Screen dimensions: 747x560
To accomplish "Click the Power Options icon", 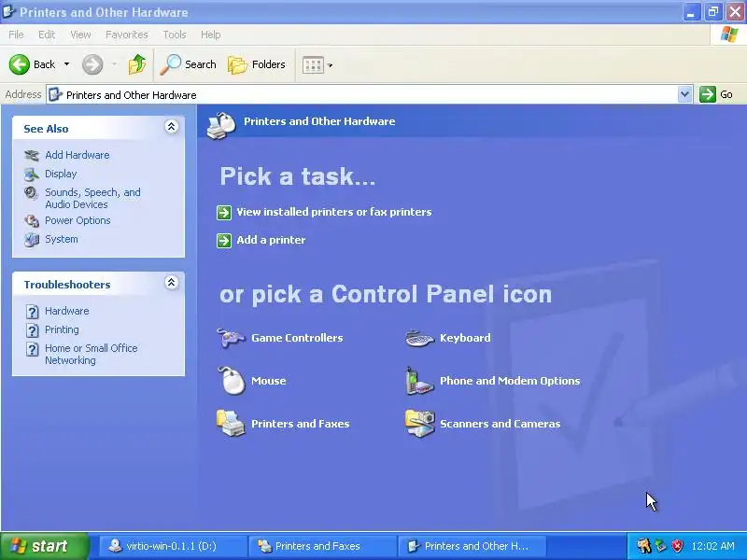I will click(x=32, y=221).
